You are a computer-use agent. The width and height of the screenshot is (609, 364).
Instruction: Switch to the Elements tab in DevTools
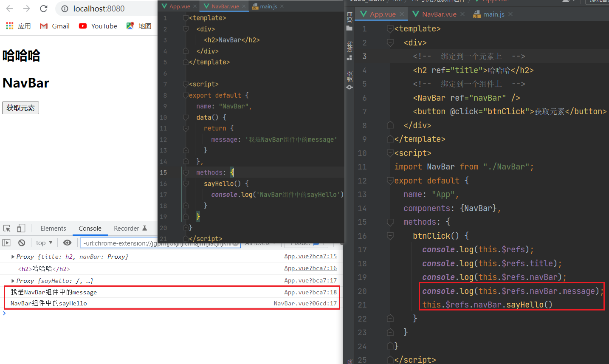click(53, 228)
